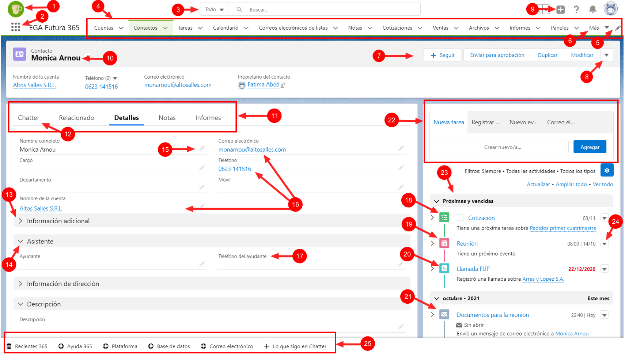Select the Nuevo evento activity tab
Viewport: 625px width, 364px height.
point(523,122)
